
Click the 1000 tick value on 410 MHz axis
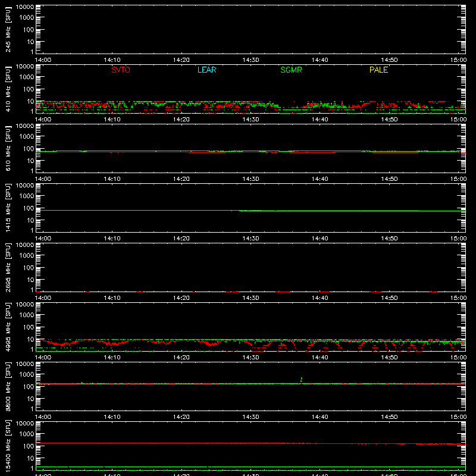pyautogui.click(x=27, y=77)
